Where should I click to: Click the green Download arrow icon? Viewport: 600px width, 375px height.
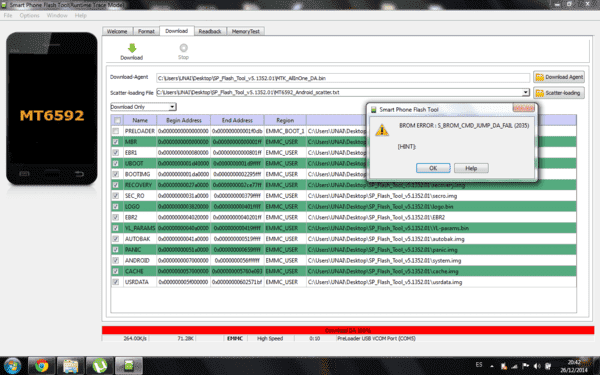point(132,48)
